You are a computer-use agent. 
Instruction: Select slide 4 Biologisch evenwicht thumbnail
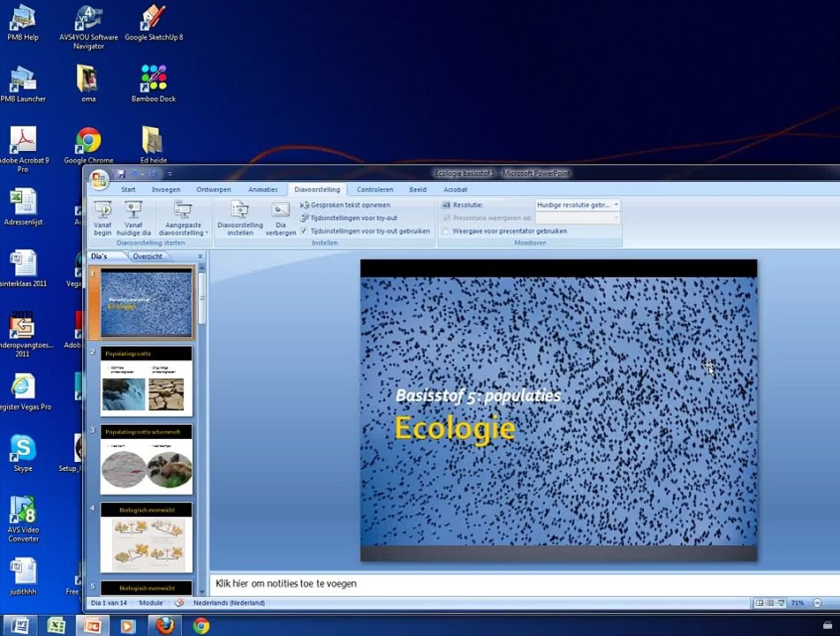tap(147, 537)
